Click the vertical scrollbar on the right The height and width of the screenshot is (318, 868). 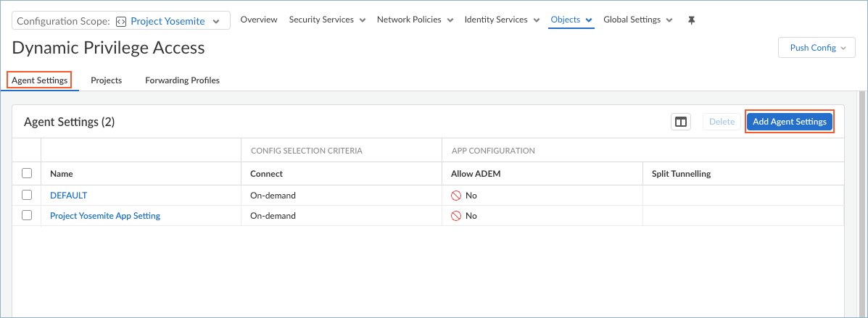(862, 203)
